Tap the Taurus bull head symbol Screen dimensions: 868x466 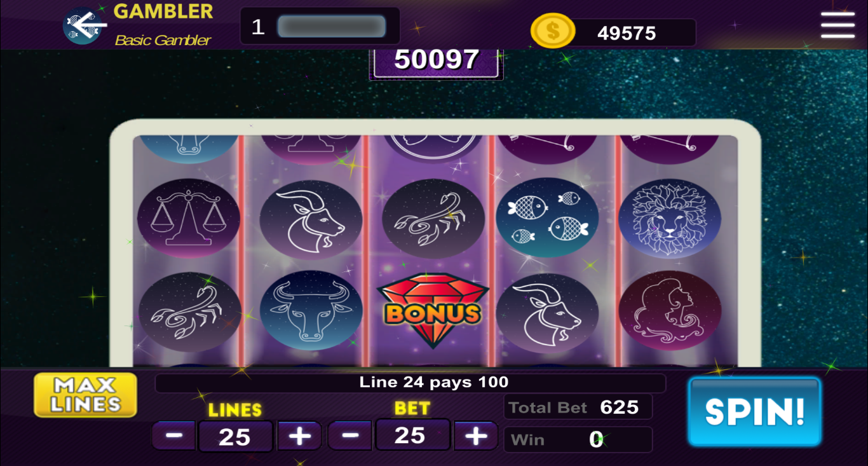click(311, 310)
